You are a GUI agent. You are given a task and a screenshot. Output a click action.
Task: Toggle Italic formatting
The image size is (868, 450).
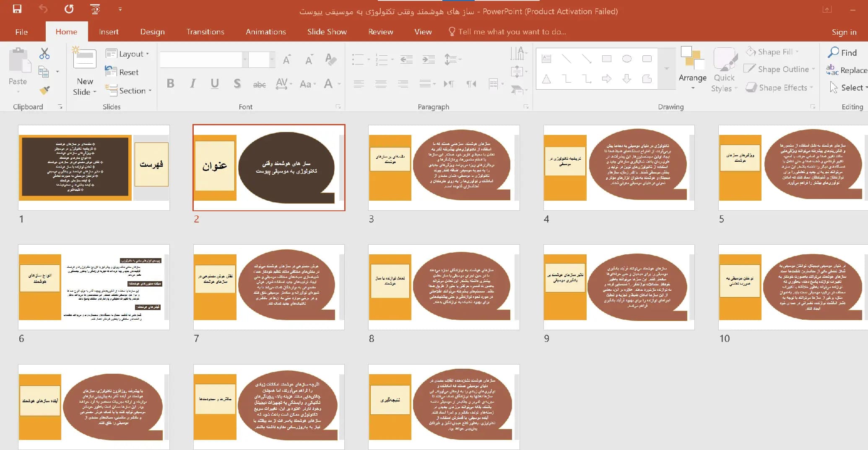pyautogui.click(x=192, y=83)
